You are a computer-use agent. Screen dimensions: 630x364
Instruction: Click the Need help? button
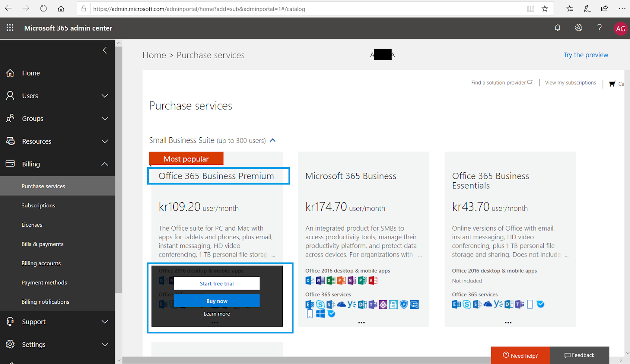point(521,355)
